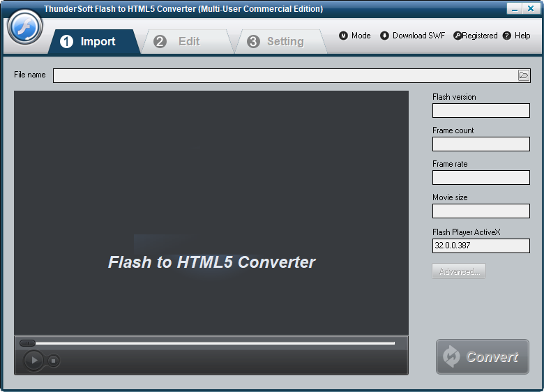This screenshot has height=392, width=544.
Task: Click the Frame count field
Action: tap(481, 144)
